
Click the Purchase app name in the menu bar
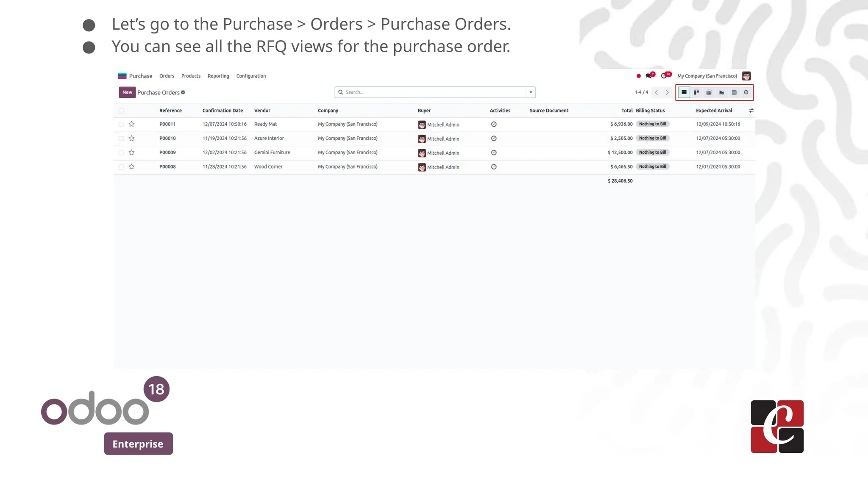tap(141, 76)
